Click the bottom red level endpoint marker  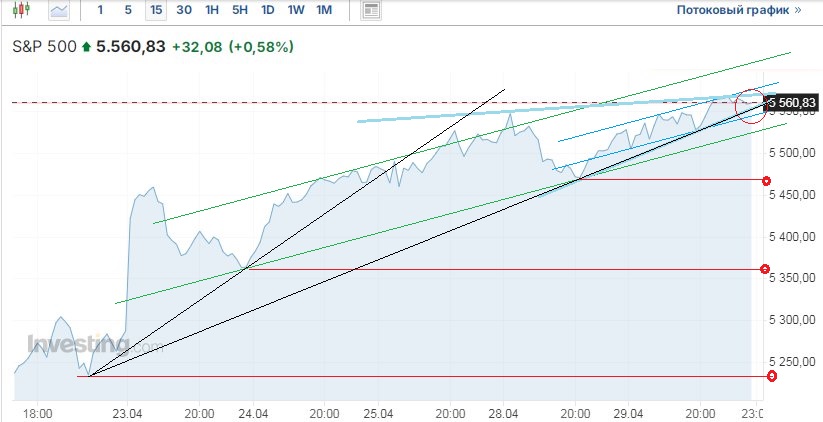772,376
